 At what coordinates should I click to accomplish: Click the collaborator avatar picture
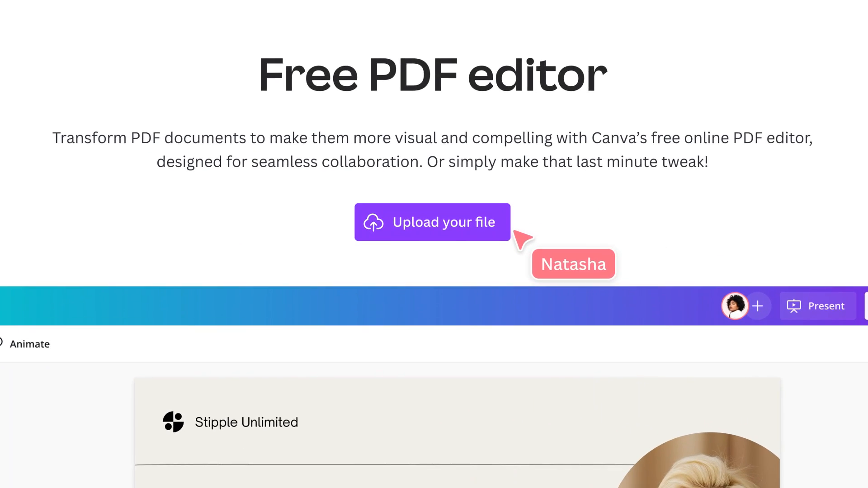pos(734,306)
